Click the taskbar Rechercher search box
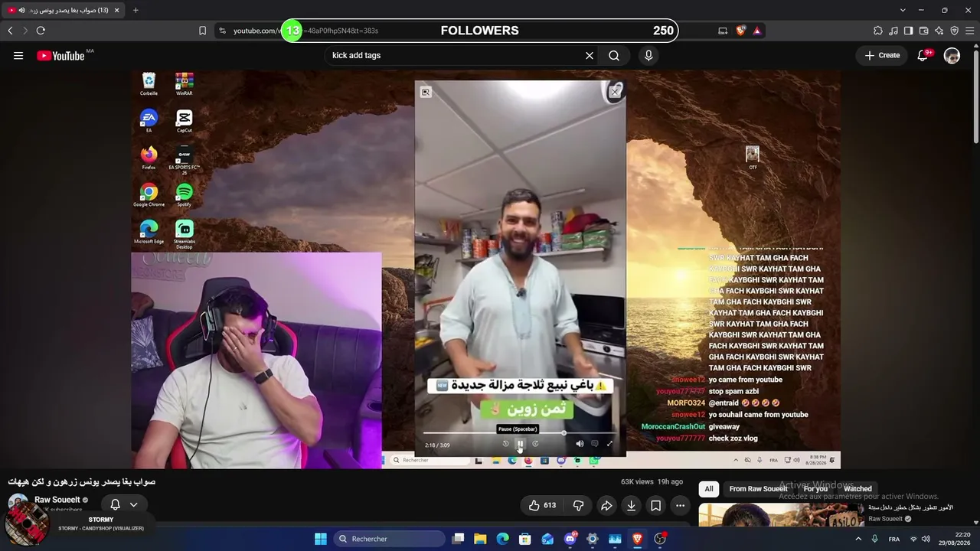Image resolution: width=980 pixels, height=551 pixels. 389,539
